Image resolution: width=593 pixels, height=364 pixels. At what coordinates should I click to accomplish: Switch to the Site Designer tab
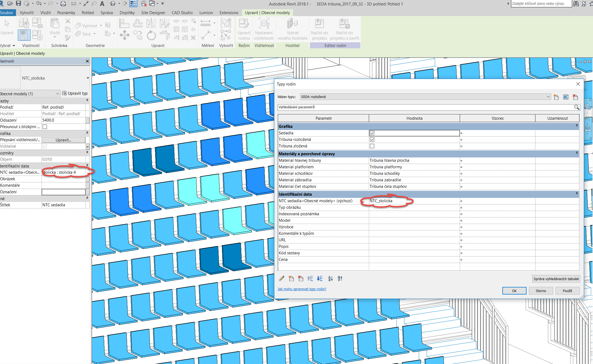(153, 12)
